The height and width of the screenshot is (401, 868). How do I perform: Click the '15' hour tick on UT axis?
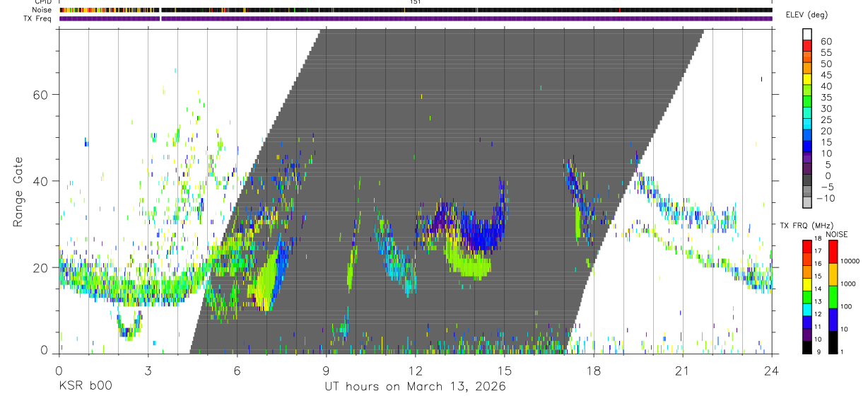point(504,370)
